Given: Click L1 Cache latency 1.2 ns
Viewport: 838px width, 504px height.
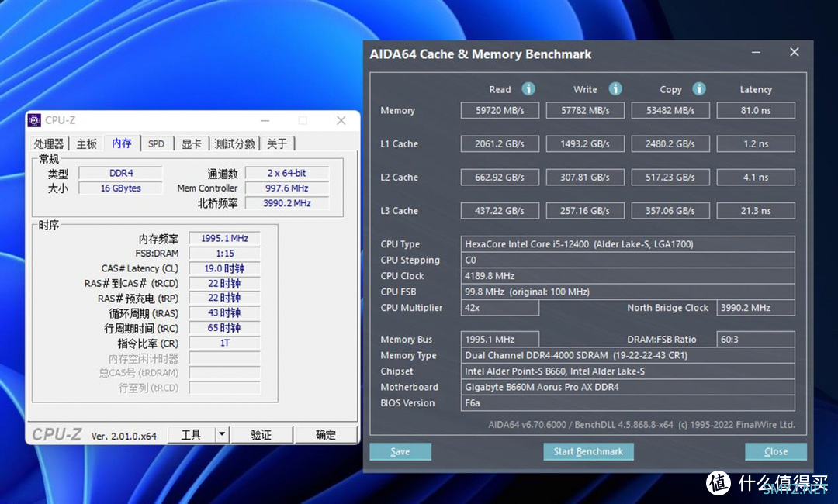Looking at the screenshot, I should (756, 143).
